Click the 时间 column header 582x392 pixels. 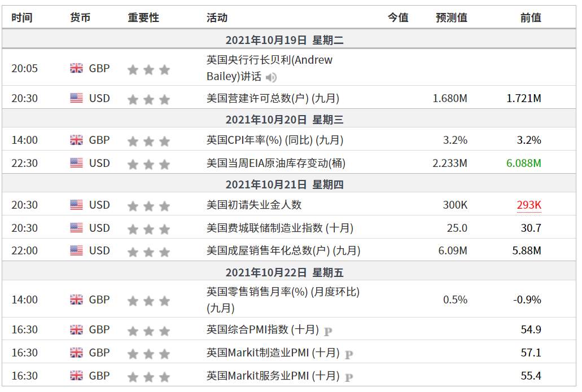22,17
